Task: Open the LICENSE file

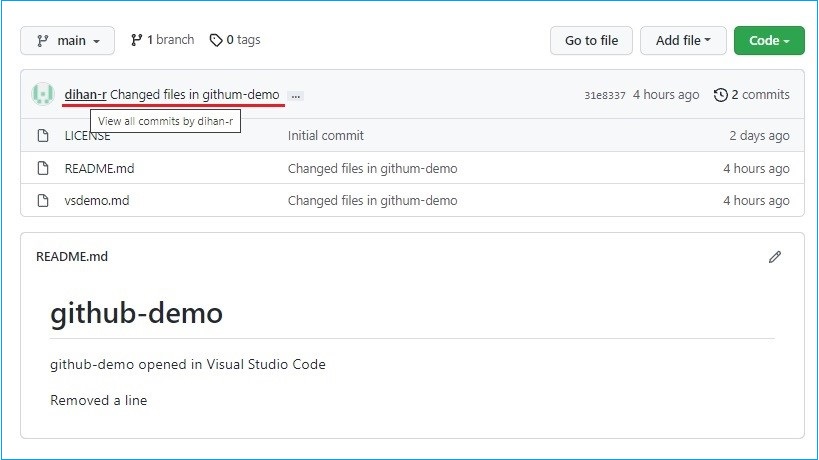Action: (87, 136)
